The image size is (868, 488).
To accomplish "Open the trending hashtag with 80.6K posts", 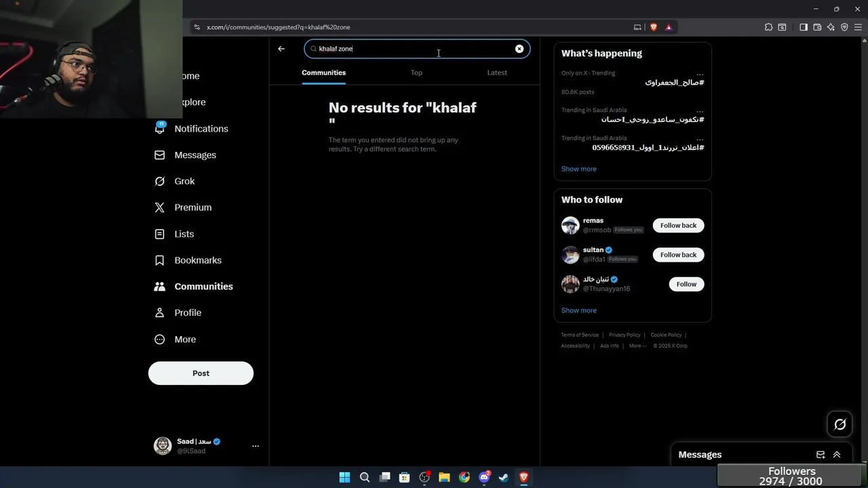I will tap(674, 83).
